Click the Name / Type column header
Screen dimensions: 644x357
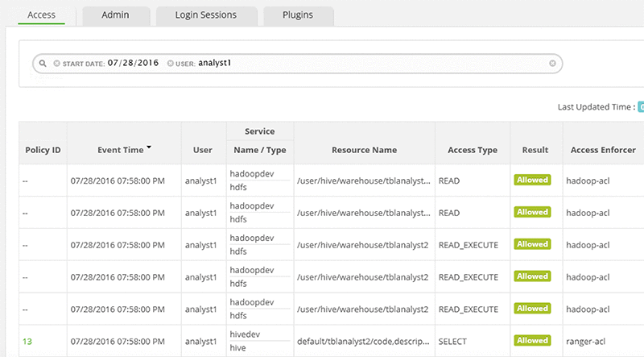coord(260,150)
